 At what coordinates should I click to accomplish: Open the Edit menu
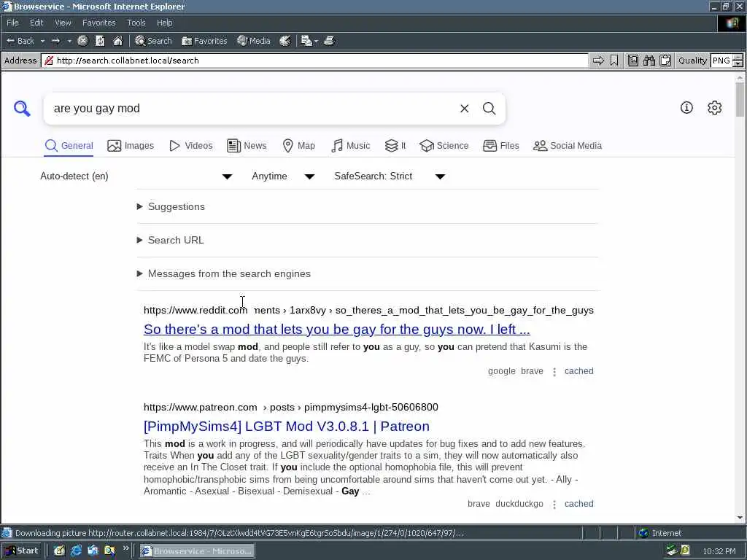36,23
